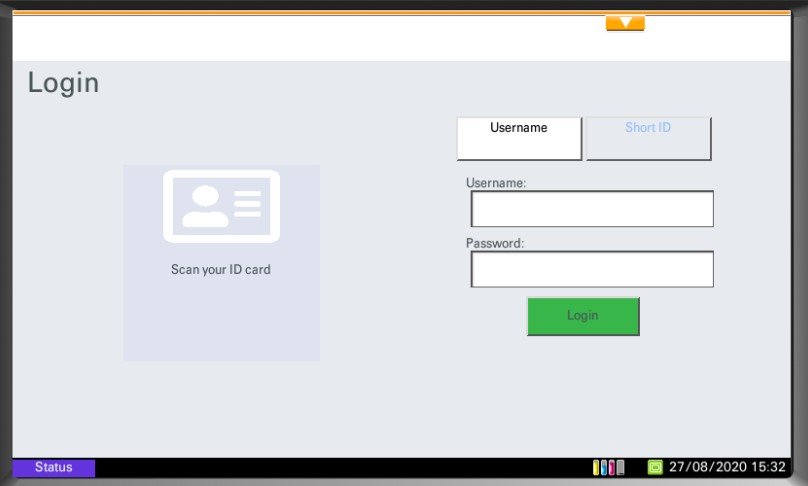808x486 pixels.
Task: Click the 'Username:' field label
Action: coord(496,183)
